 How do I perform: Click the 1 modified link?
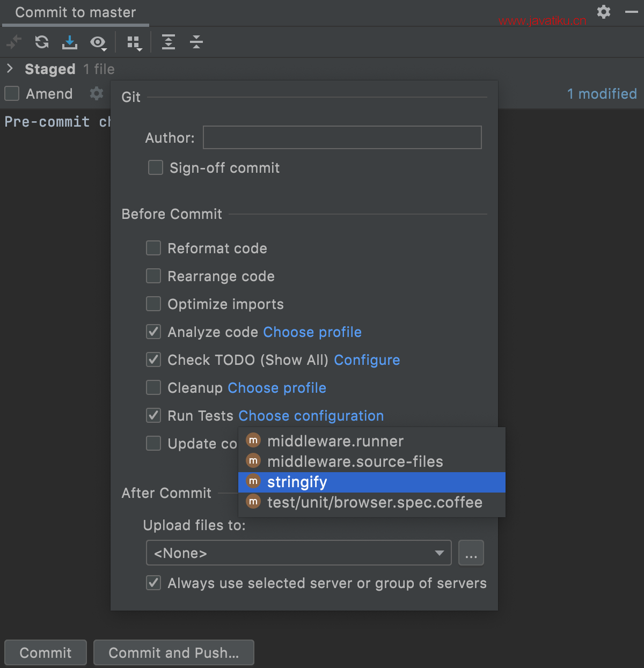click(x=602, y=94)
